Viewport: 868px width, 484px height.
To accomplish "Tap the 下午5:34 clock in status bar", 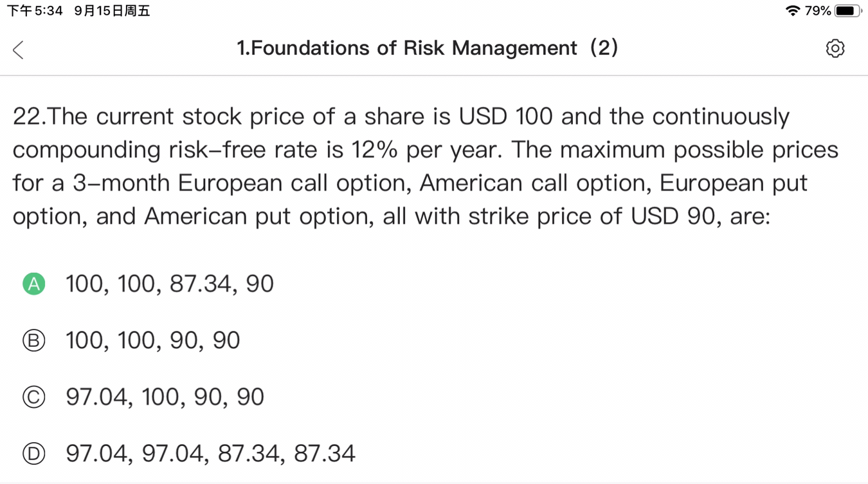I will (x=35, y=11).
